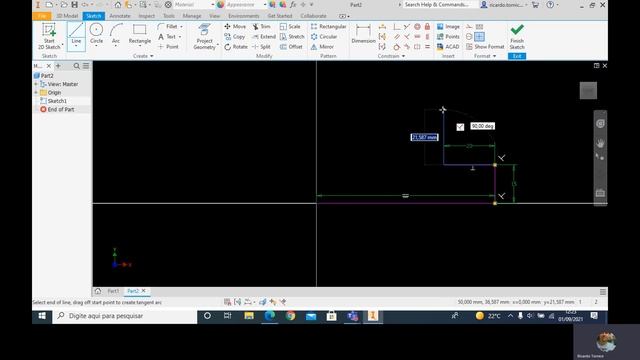Click the Pan hand in navigation bar
Viewport: 640px width, 360px height.
coord(600,143)
